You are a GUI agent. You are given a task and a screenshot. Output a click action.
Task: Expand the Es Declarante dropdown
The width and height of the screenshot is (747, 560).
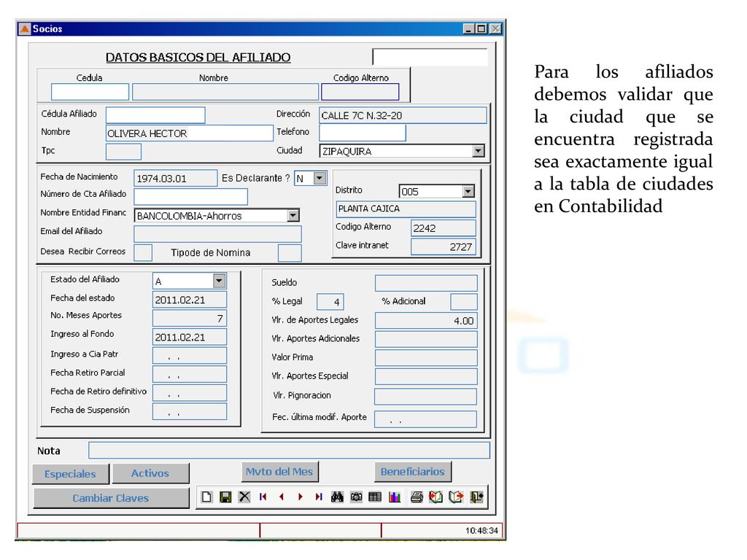[x=320, y=178]
